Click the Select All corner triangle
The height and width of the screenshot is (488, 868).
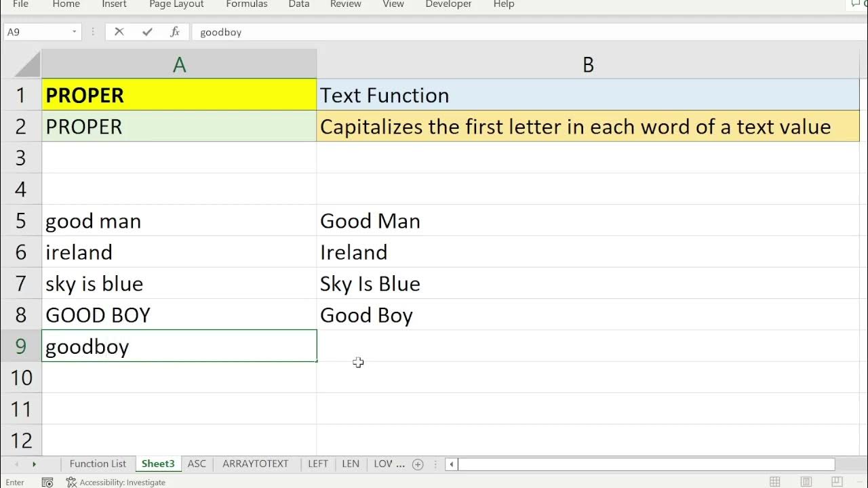point(27,65)
